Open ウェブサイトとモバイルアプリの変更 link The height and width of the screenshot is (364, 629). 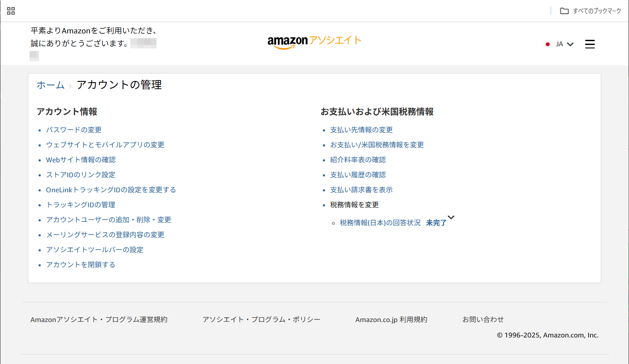pos(105,145)
